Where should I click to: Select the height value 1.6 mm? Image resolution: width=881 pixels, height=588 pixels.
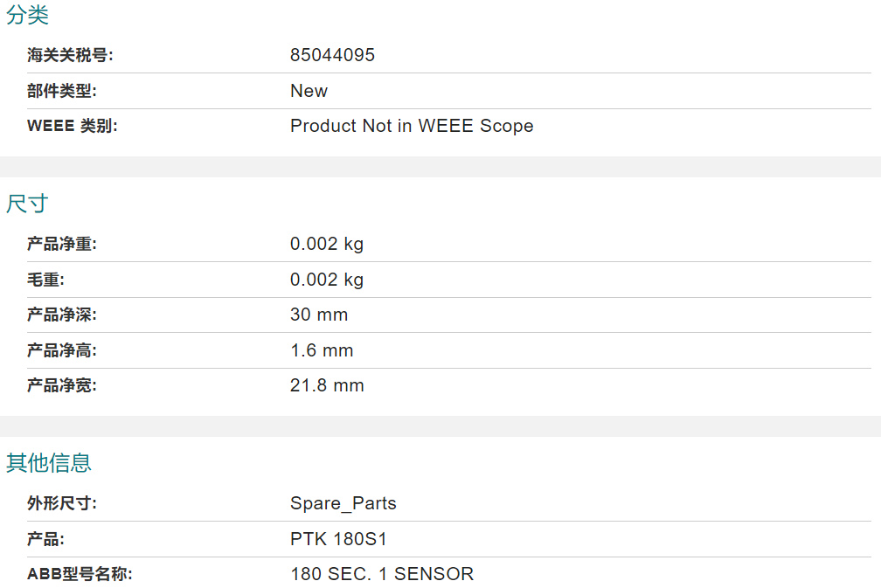coord(322,350)
